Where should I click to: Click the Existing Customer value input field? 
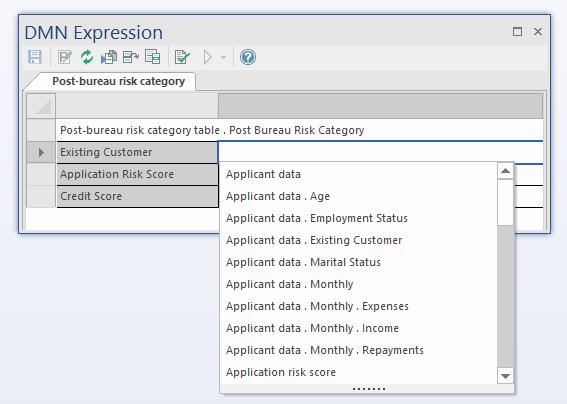(380, 152)
